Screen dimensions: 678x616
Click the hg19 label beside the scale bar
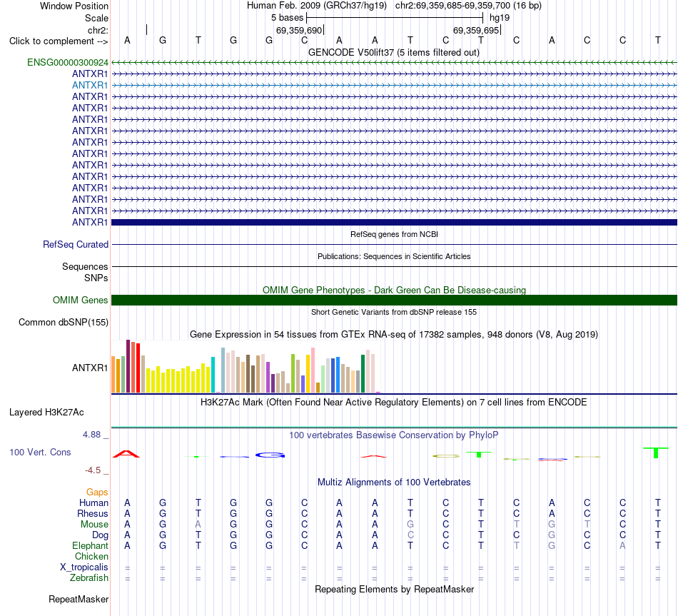pos(500,18)
